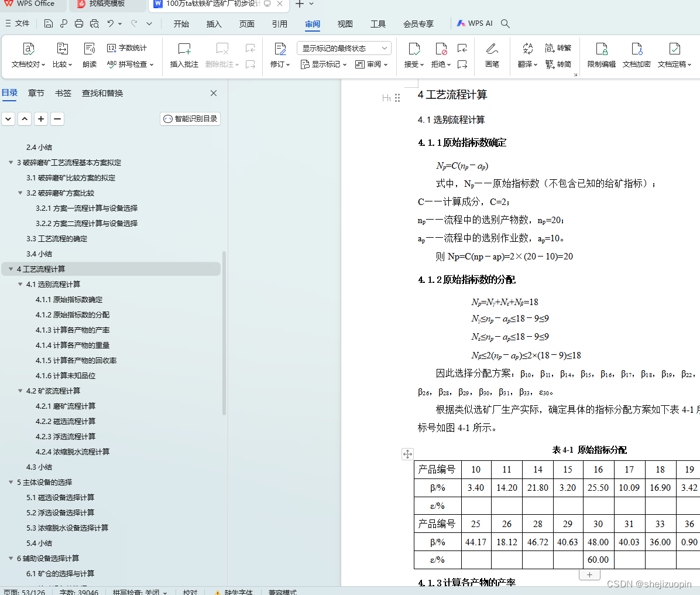Image resolution: width=700 pixels, height=595 pixels.
Task: Click the Save icon in quick toolbar
Action: click(x=48, y=23)
